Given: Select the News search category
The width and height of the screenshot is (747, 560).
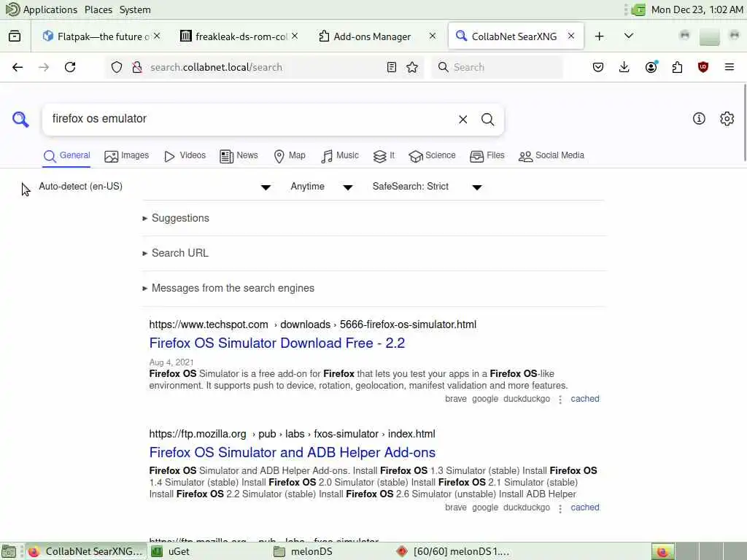Looking at the screenshot, I should [239, 156].
